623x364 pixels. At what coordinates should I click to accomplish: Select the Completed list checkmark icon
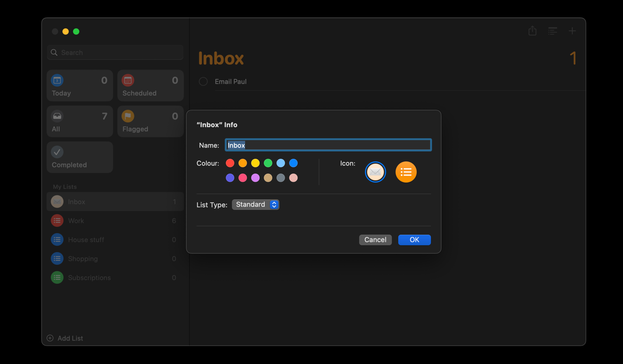tap(57, 152)
